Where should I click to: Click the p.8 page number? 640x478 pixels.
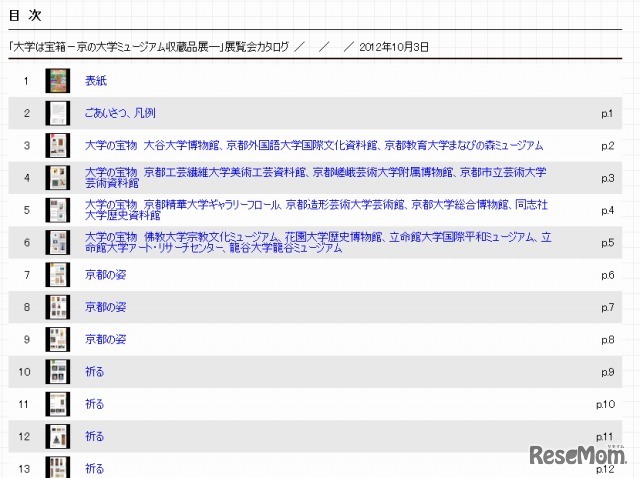tap(607, 340)
